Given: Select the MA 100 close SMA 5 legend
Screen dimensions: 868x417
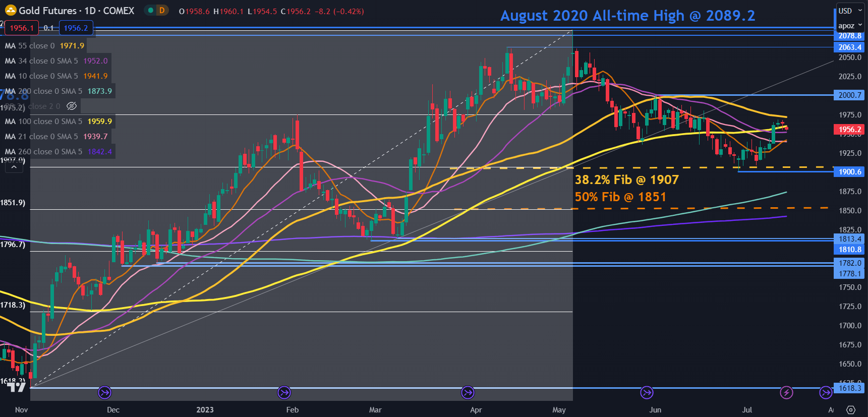Looking at the screenshot, I should pyautogui.click(x=58, y=122).
